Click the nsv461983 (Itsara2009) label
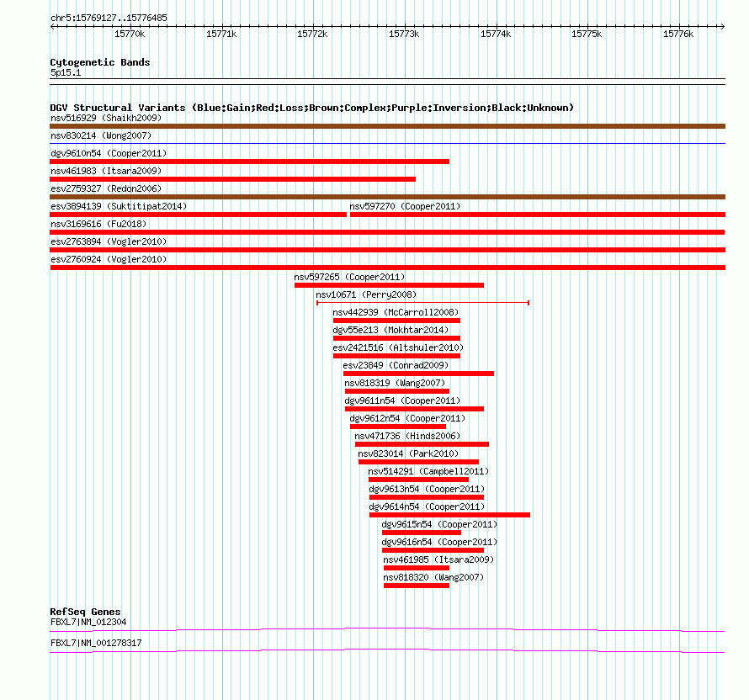Viewport: 749px width, 700px height. [x=106, y=171]
